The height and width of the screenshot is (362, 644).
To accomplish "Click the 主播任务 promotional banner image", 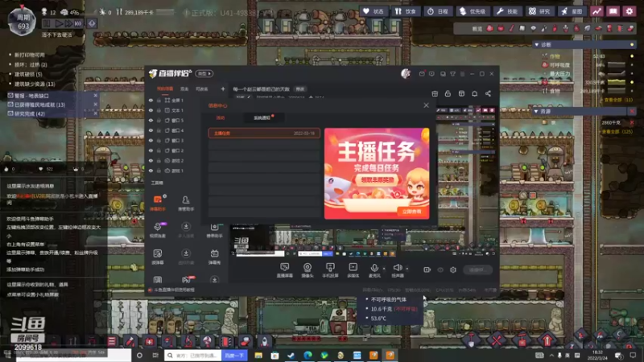I will (377, 173).
